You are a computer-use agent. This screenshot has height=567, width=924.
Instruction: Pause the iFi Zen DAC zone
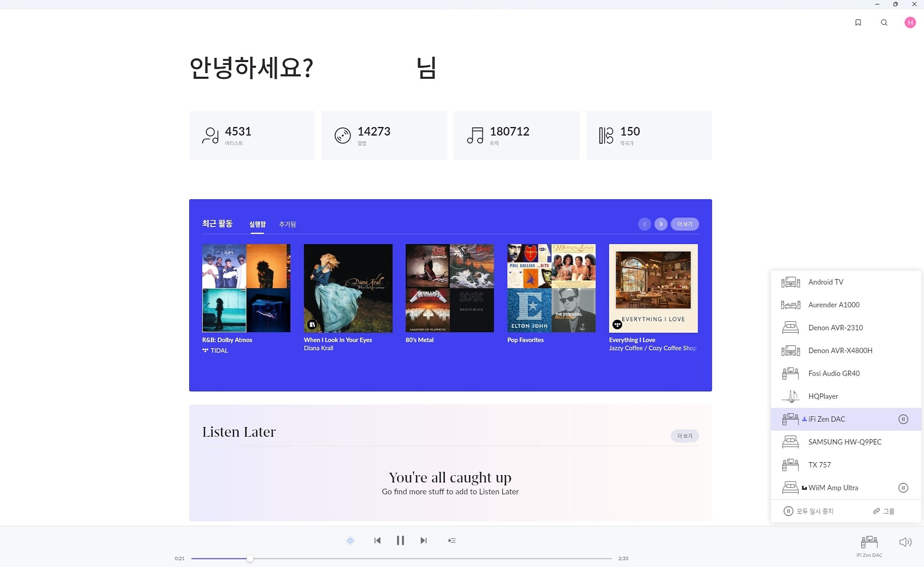pyautogui.click(x=903, y=419)
